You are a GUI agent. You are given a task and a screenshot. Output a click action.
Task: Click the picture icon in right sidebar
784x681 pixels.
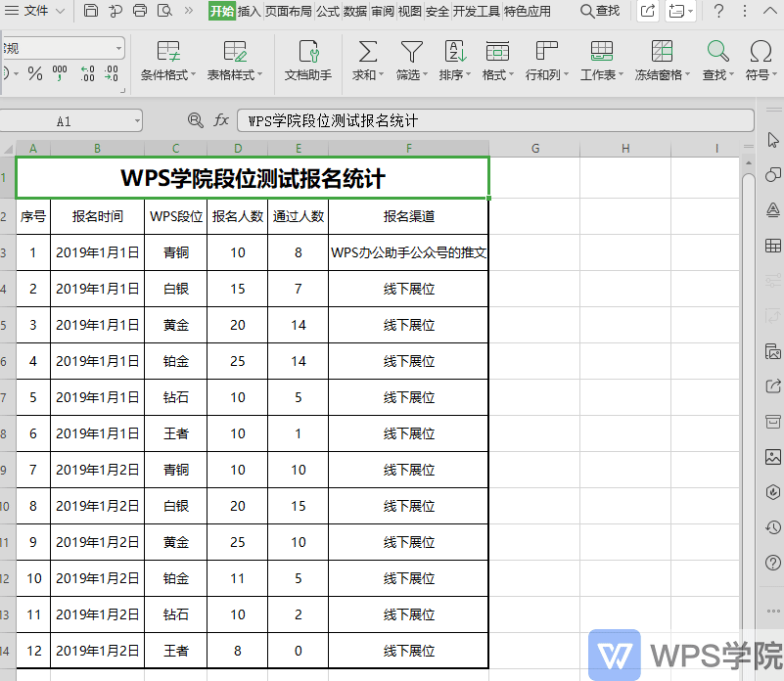tap(773, 457)
